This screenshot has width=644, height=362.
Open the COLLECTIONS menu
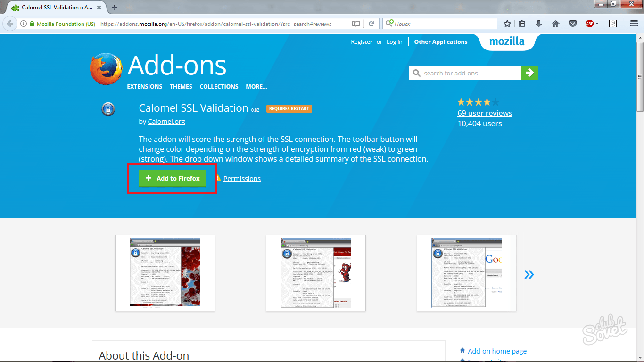[x=219, y=87]
